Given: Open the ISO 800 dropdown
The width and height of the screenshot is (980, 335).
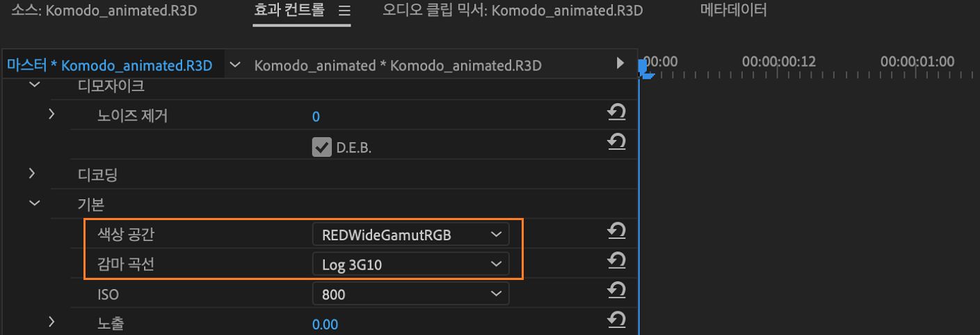Looking at the screenshot, I should (410, 294).
